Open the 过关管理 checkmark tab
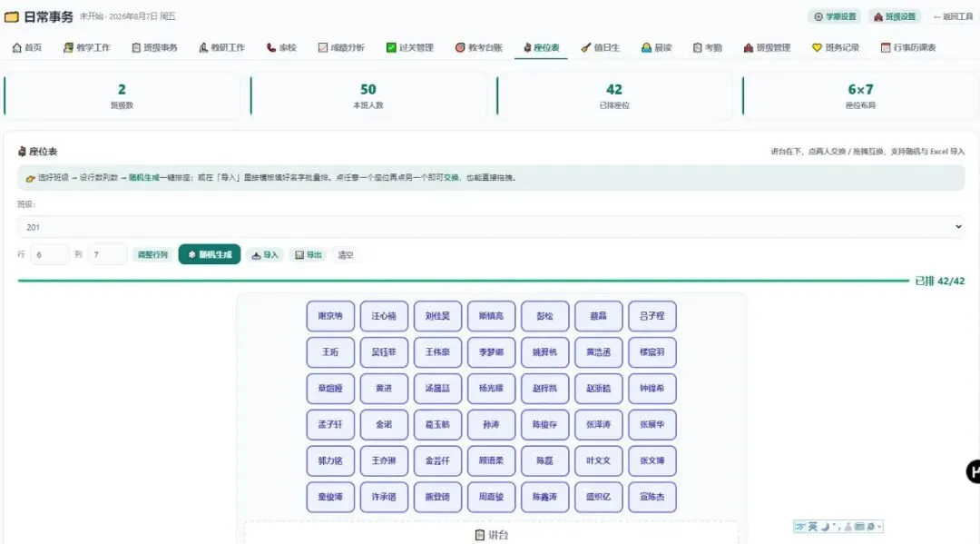 tap(410, 47)
